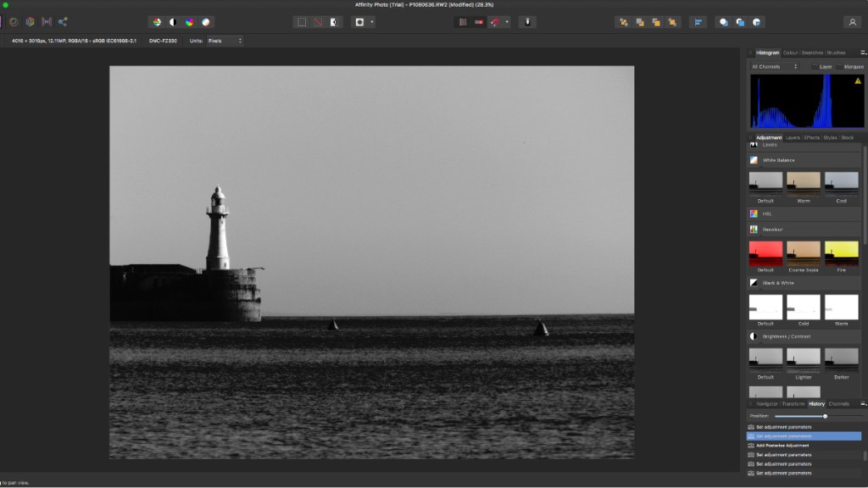
Task: Enable the Marquee checkbox in Histogram
Action: click(x=839, y=66)
